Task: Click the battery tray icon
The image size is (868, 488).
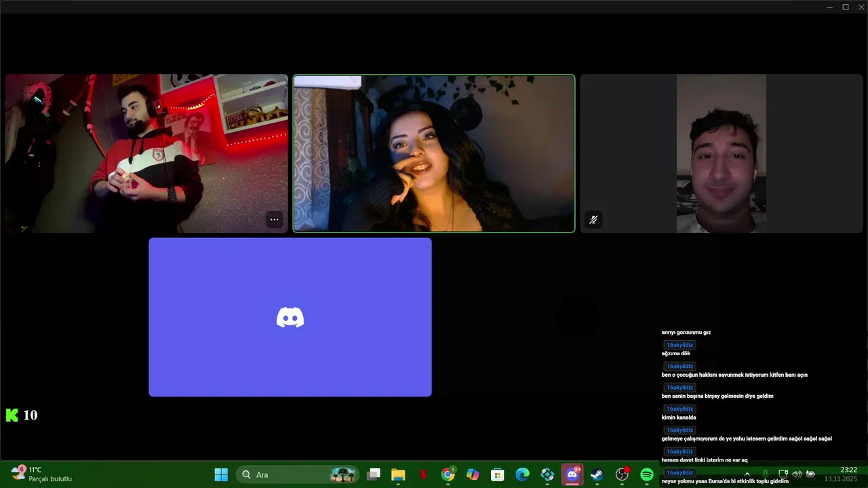Action: click(x=810, y=474)
